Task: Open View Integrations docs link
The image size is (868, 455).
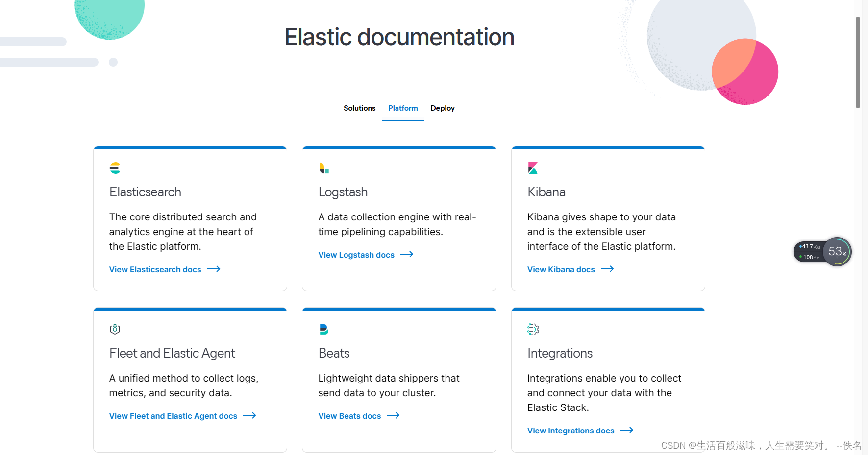Action: point(570,431)
